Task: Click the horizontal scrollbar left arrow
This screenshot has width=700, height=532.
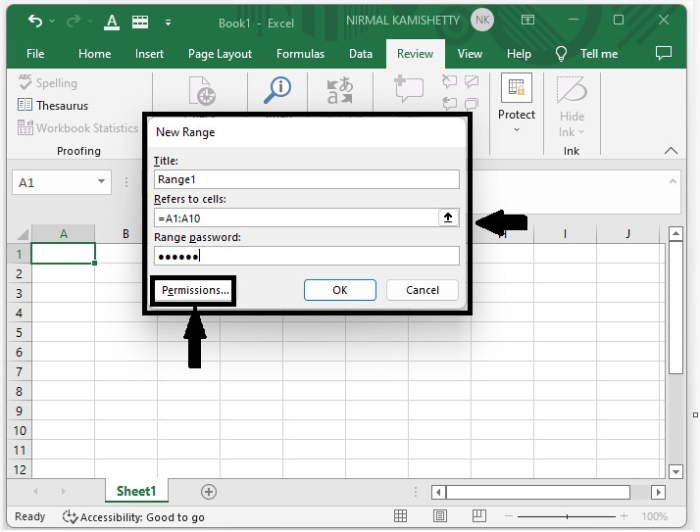Action: pyautogui.click(x=438, y=492)
